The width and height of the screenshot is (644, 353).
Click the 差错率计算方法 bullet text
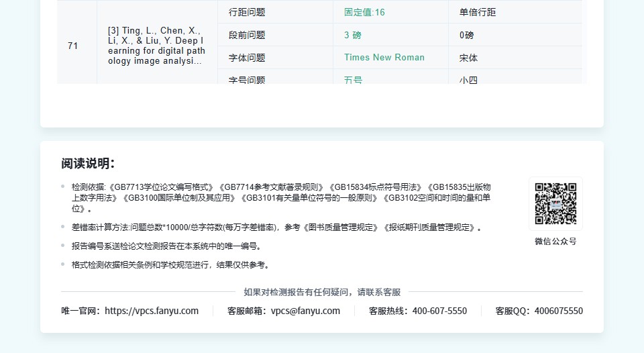[x=276, y=228]
